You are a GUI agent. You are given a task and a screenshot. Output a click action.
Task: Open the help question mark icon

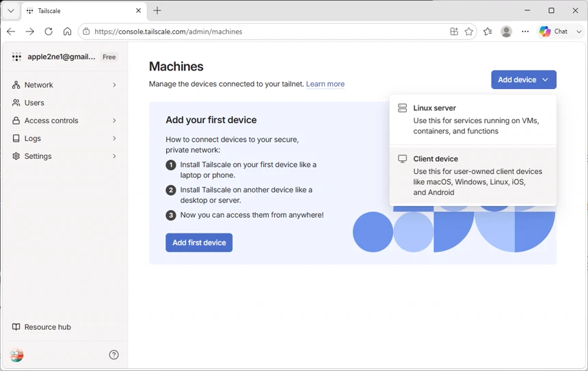point(114,355)
